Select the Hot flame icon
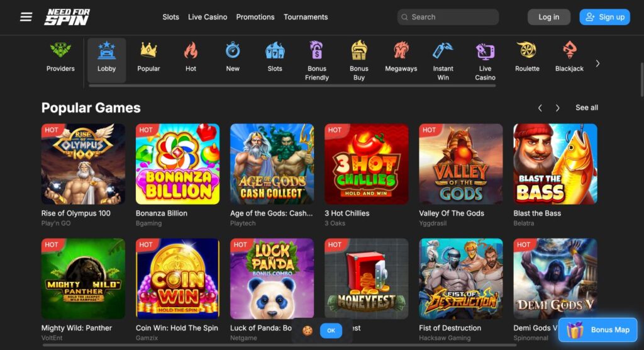Viewport: 644px width, 350px height. (x=191, y=50)
